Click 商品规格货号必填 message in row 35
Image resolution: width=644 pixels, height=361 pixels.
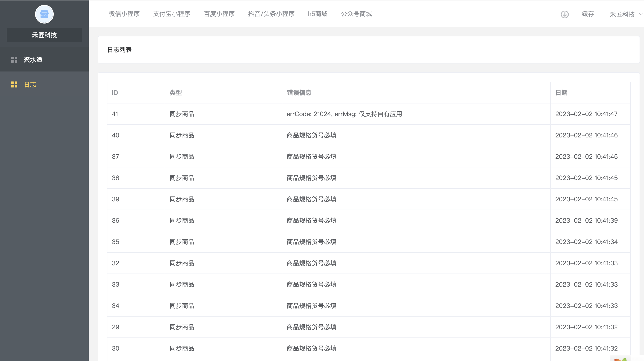(x=311, y=242)
